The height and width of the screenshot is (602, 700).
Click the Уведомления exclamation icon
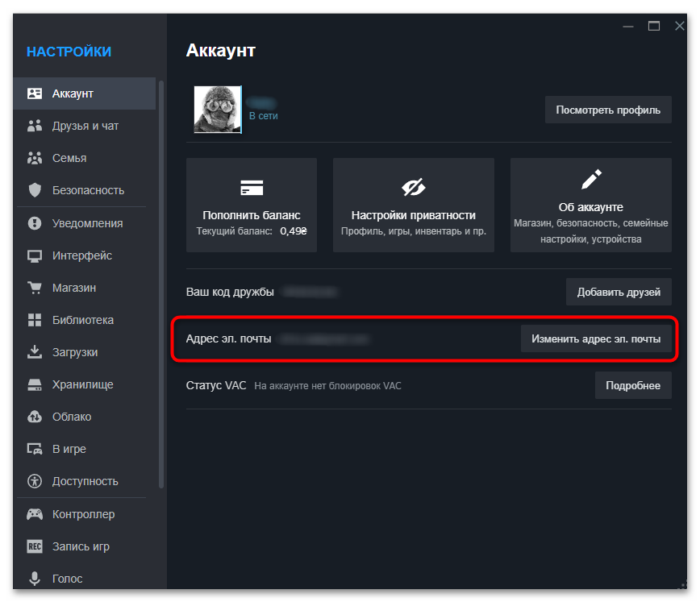[35, 223]
